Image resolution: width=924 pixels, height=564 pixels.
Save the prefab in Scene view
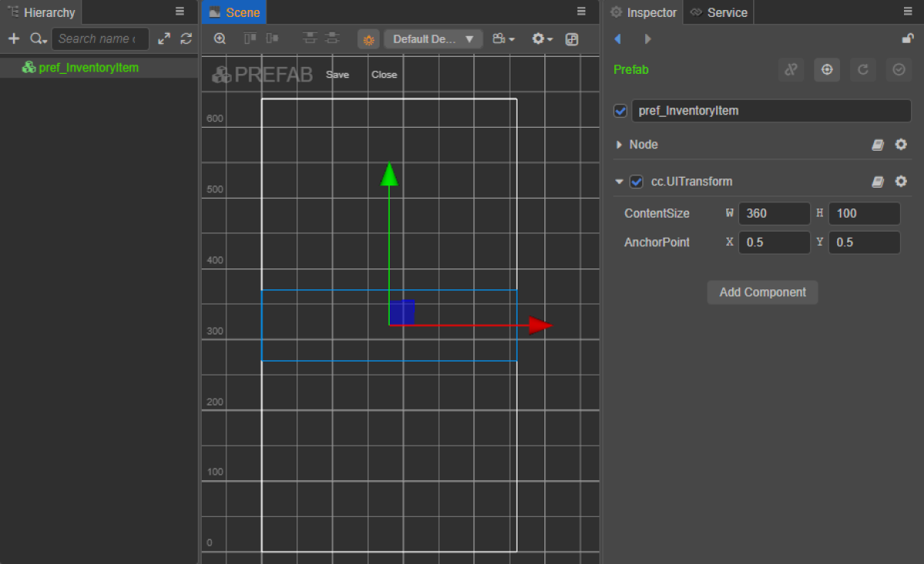[x=337, y=75]
